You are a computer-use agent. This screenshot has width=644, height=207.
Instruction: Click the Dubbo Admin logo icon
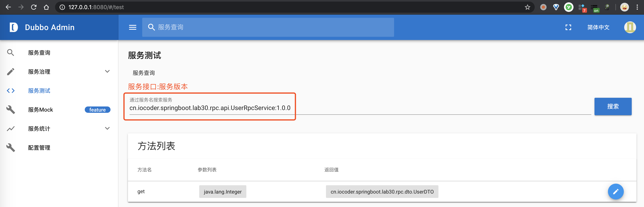13,27
